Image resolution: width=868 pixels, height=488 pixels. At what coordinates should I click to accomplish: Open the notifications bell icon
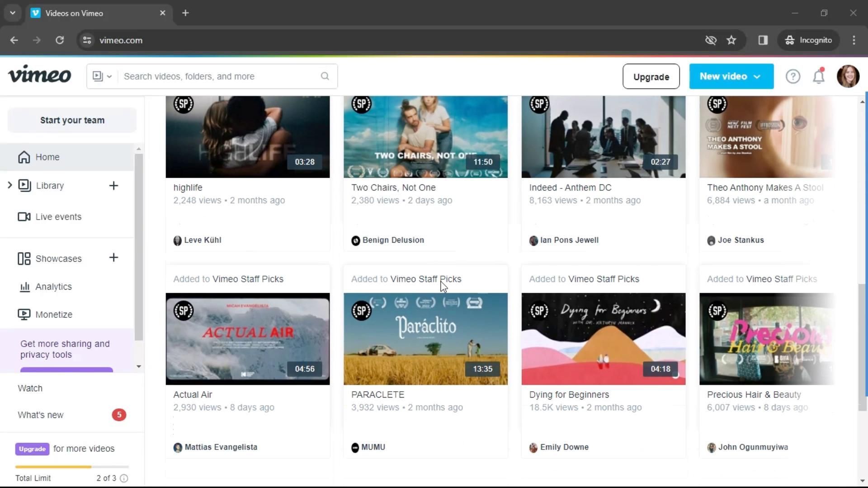pyautogui.click(x=819, y=76)
